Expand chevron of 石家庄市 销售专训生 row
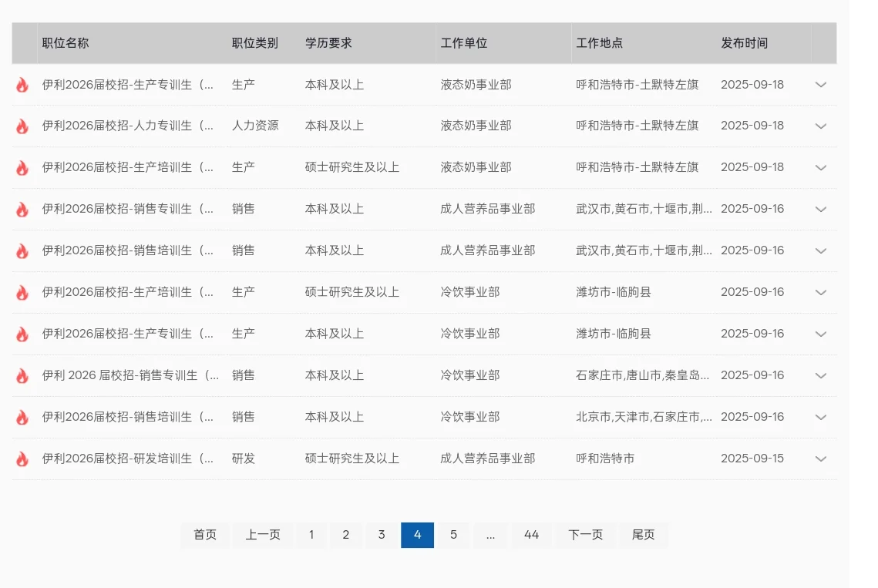Screen dimensions: 878x588 tap(821, 375)
